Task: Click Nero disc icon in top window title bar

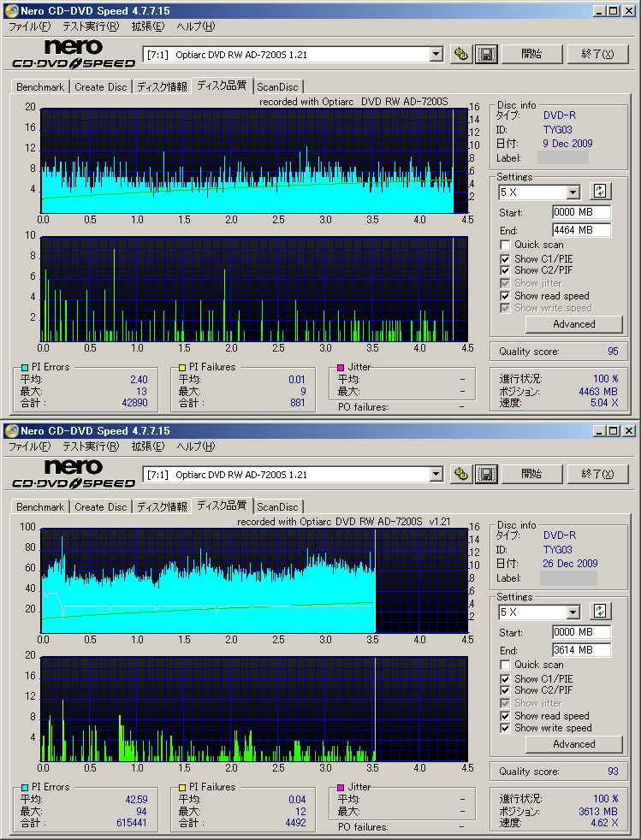Action: tap(11, 11)
